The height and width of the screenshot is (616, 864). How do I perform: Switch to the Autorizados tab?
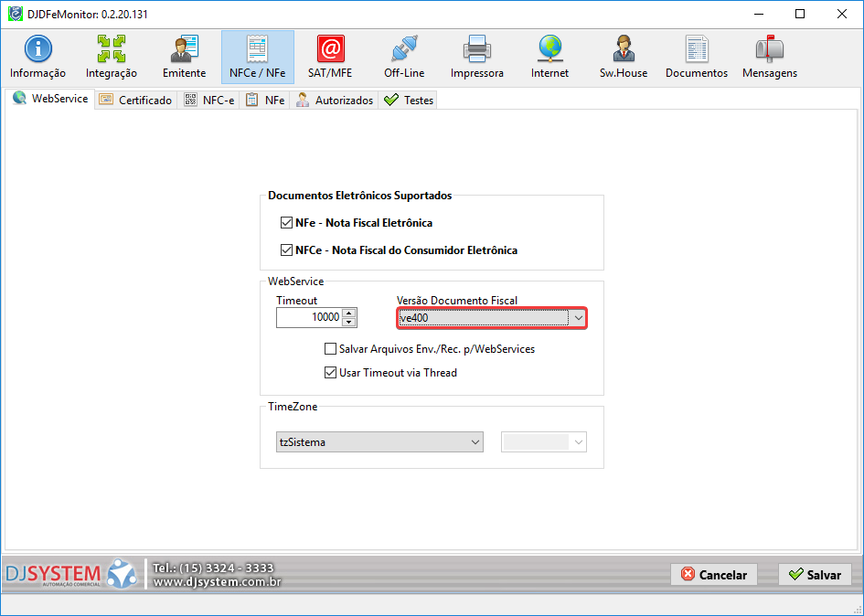tap(335, 101)
